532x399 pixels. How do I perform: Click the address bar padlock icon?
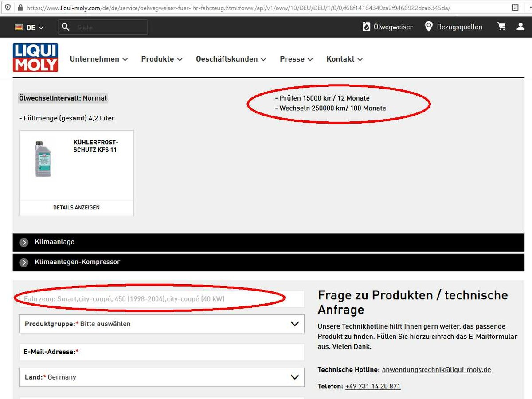20,8
